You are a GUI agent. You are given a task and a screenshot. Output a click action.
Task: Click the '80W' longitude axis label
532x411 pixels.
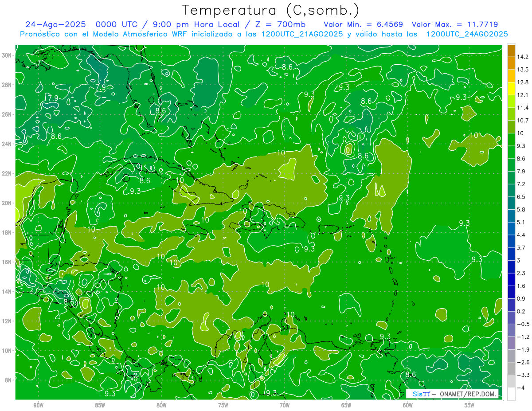click(161, 405)
